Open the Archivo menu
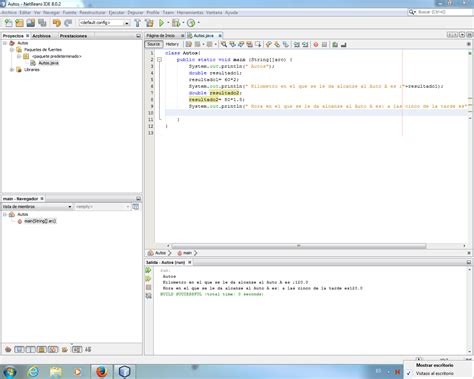 tap(9, 12)
